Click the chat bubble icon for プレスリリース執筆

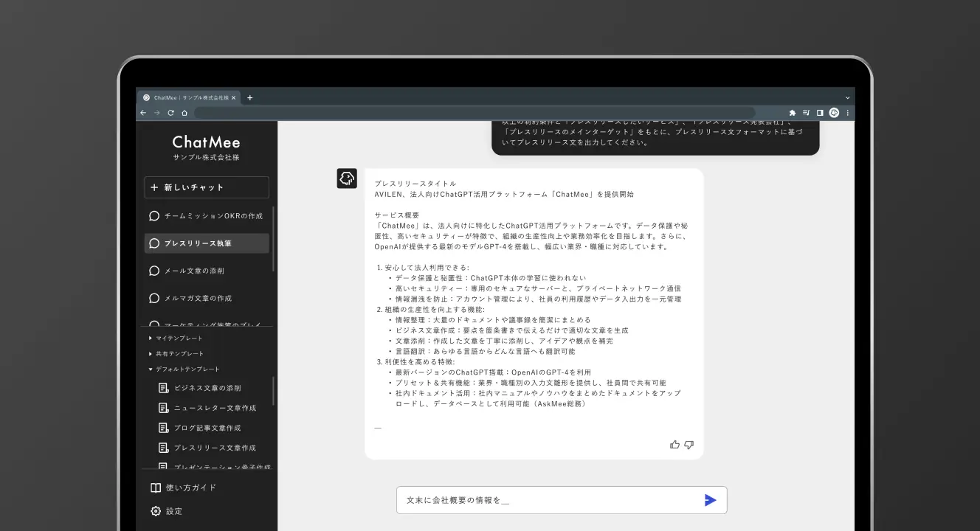coord(154,243)
